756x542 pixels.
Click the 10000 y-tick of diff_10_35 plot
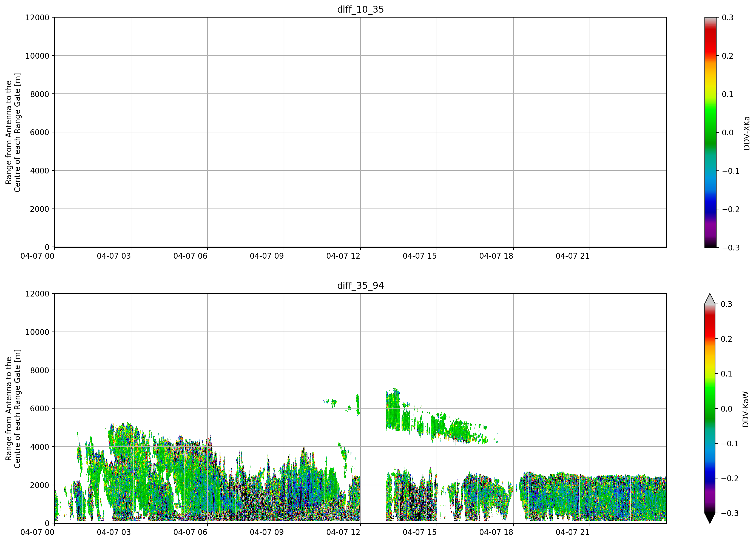pos(37,56)
